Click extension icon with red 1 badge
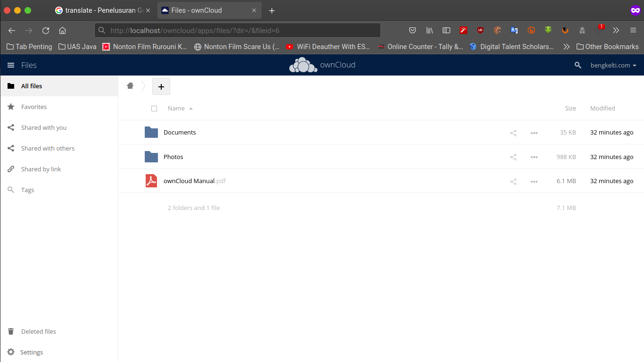 (600, 29)
